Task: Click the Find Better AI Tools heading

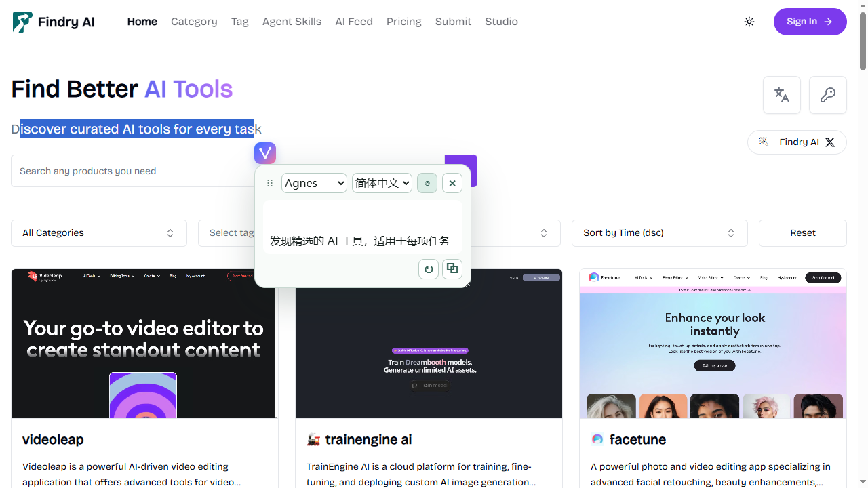Action: pyautogui.click(x=122, y=89)
